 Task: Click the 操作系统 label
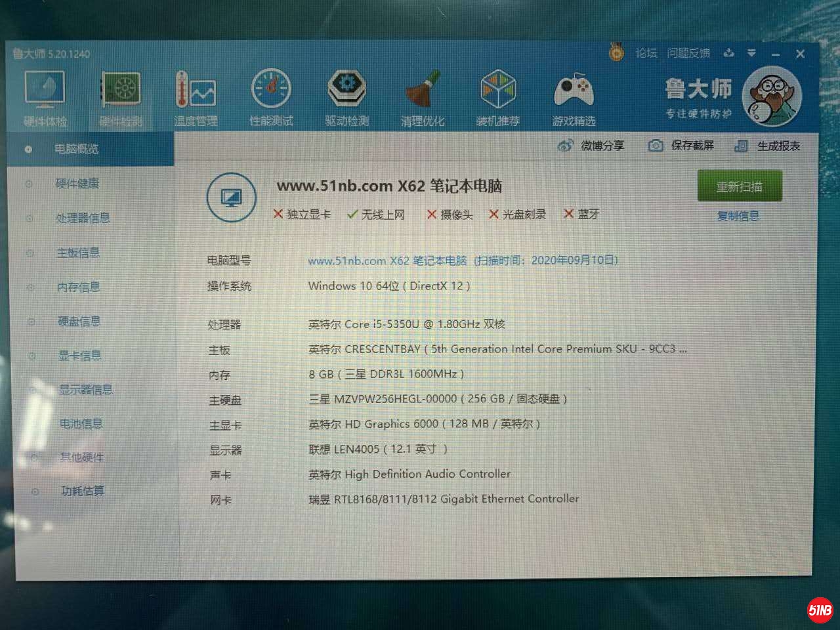point(229,286)
